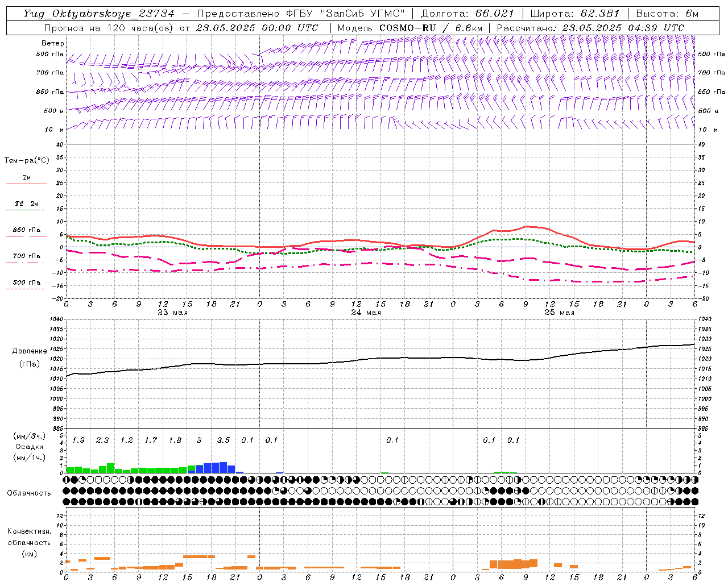728x582 pixels.
Task: Click the 24 мая date label
Action: (x=366, y=313)
